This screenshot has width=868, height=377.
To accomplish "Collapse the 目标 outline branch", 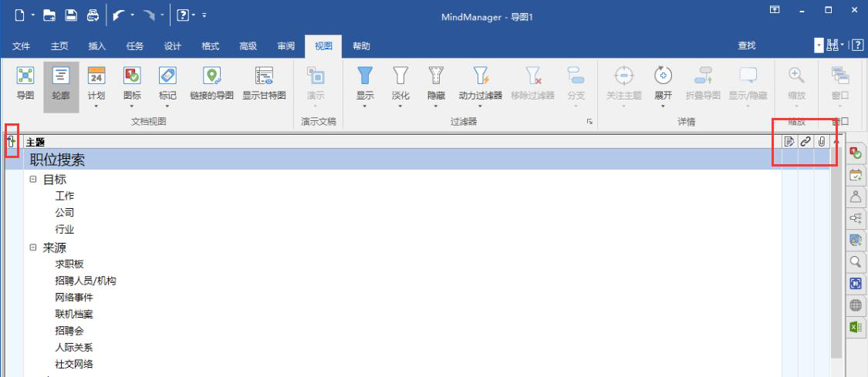I will point(33,180).
